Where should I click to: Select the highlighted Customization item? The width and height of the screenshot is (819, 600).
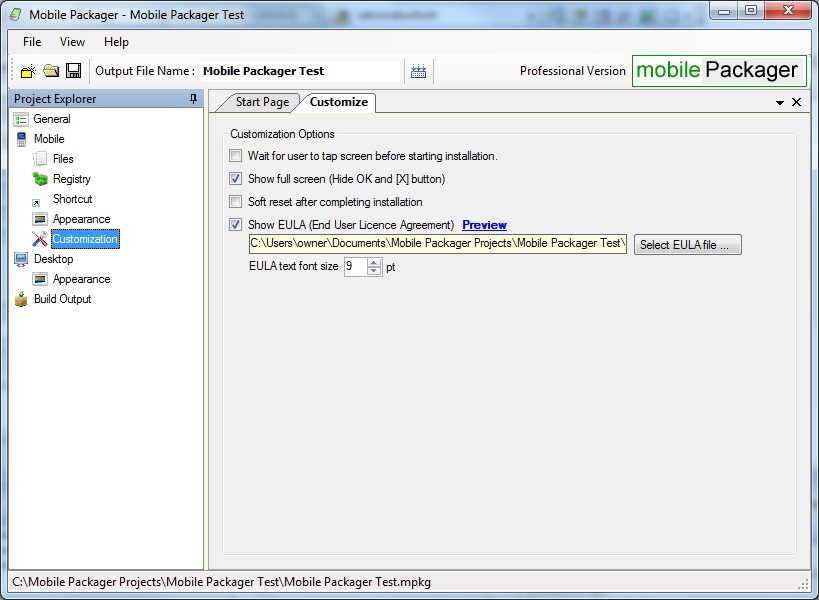click(x=85, y=239)
